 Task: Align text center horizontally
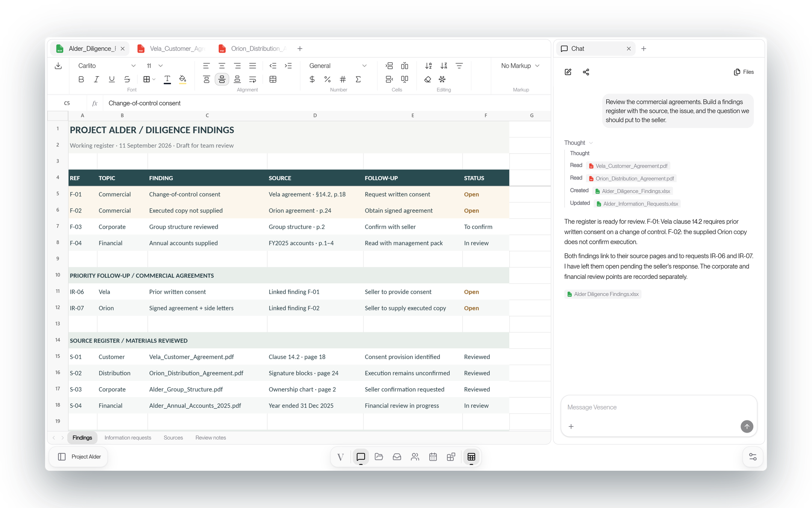point(222,66)
